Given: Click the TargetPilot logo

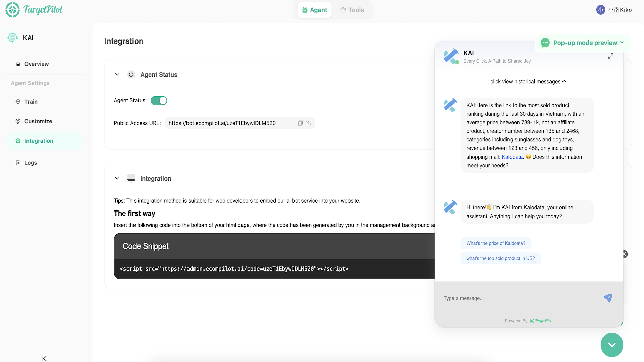Looking at the screenshot, I should (34, 10).
